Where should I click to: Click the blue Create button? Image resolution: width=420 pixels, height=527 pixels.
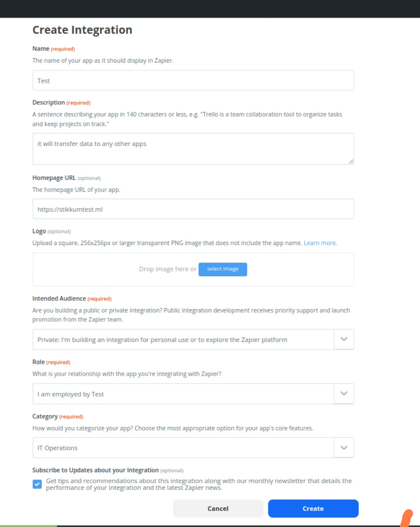(313, 509)
